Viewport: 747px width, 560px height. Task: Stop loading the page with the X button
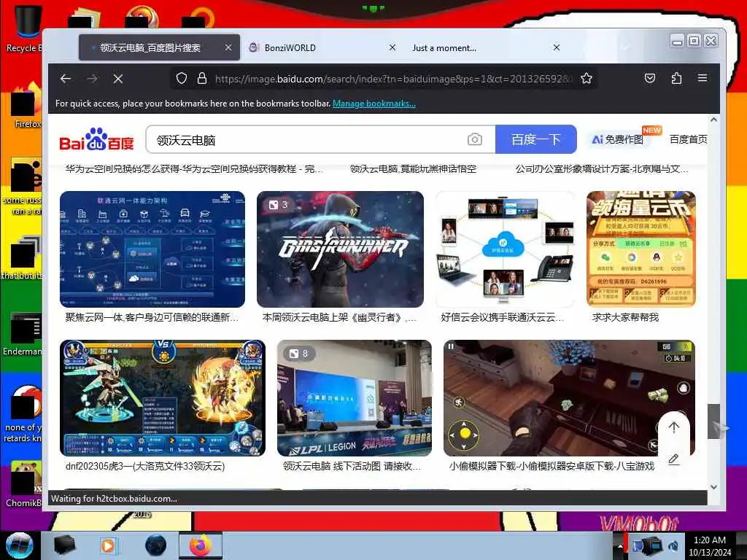pos(118,79)
